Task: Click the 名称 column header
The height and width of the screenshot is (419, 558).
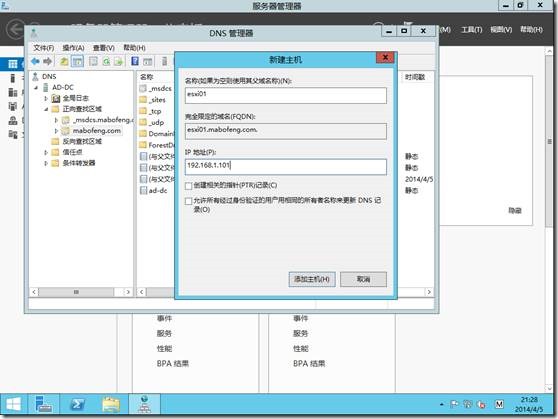Action: (146, 77)
